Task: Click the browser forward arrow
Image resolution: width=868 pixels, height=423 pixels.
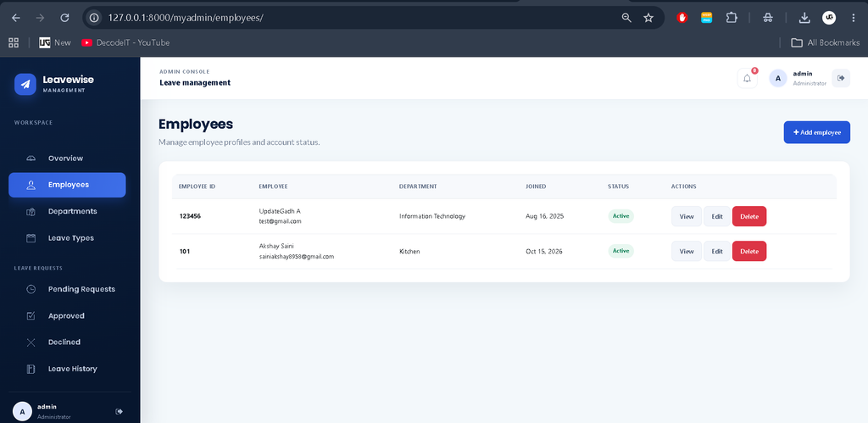Action: click(40, 18)
